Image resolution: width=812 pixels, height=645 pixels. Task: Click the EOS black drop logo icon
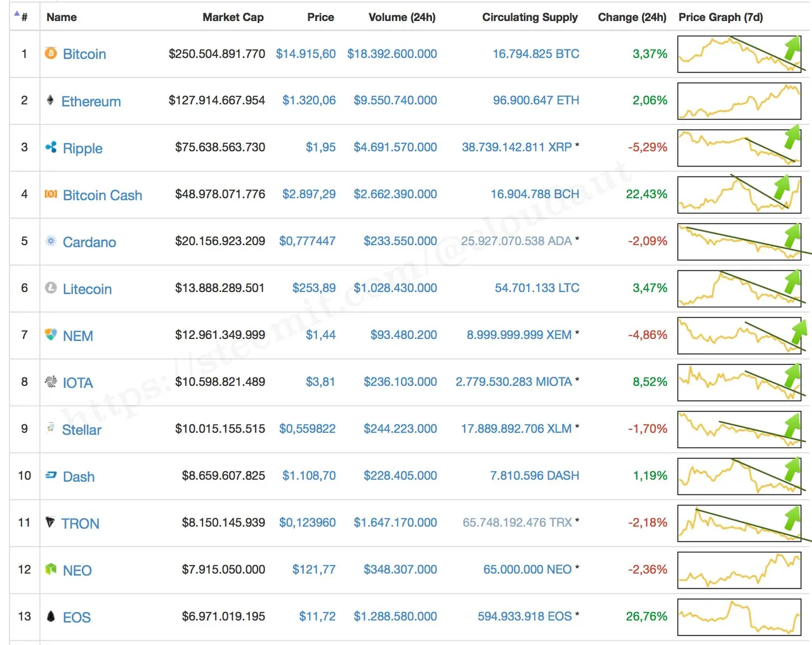click(x=51, y=616)
